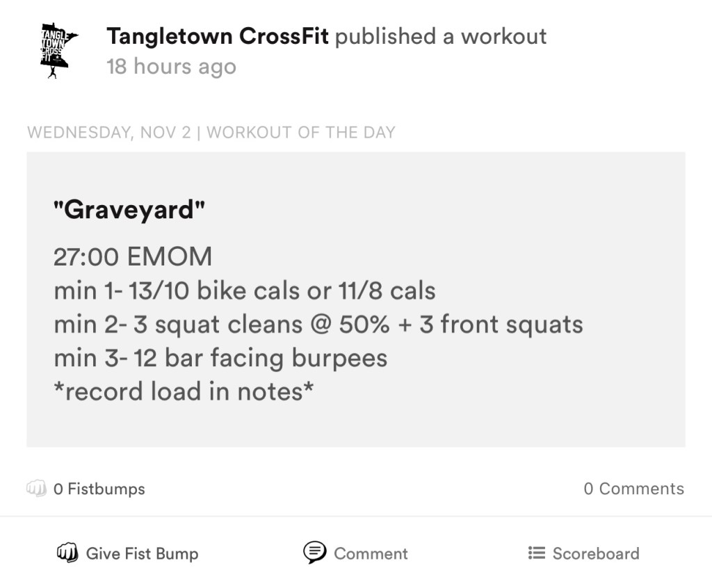
Task: Click the 18 hours ago timestamp
Action: coord(171,67)
